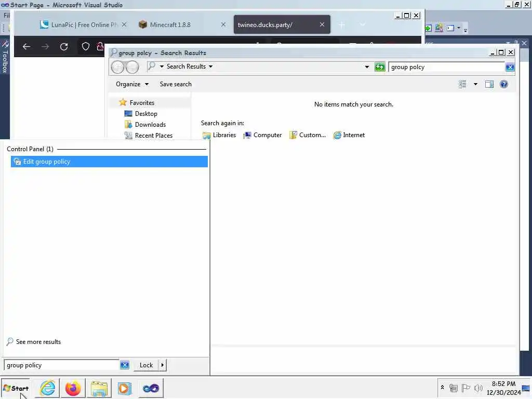This screenshot has width=532, height=399.
Task: Open Edit group policy result
Action: point(109,162)
